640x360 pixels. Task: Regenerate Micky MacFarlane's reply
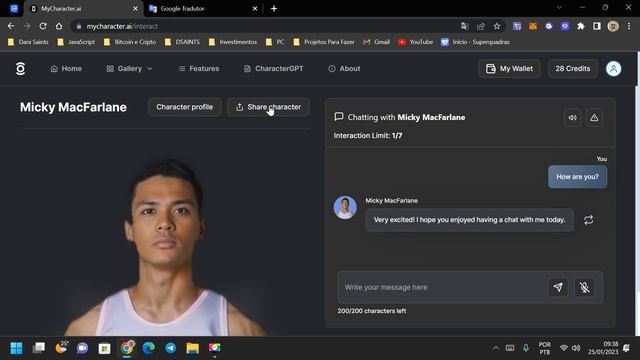588,220
